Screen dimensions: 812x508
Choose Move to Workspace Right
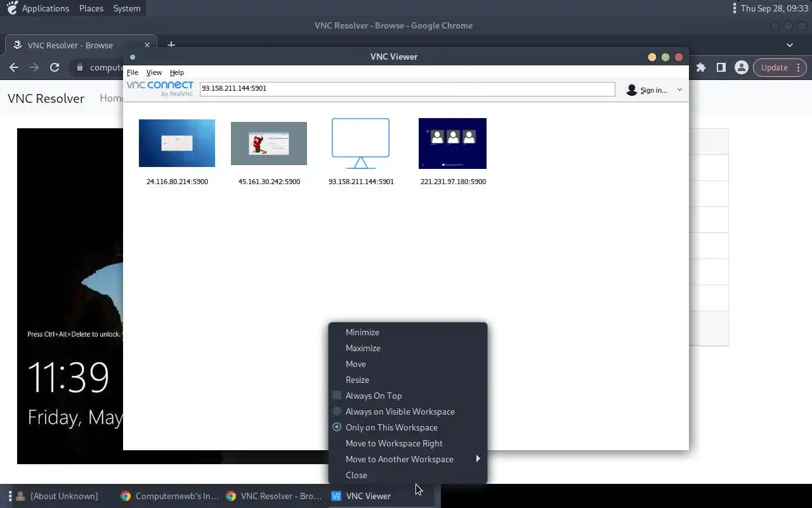408,443
